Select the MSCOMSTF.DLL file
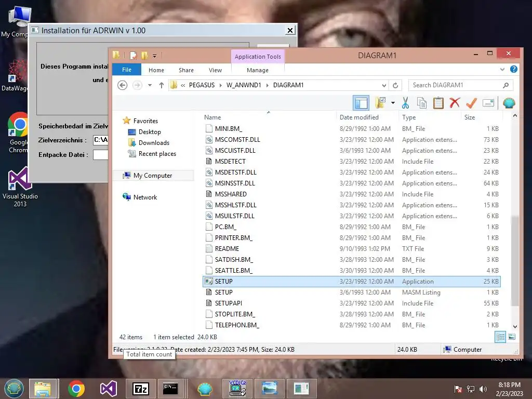 [x=352, y=139]
